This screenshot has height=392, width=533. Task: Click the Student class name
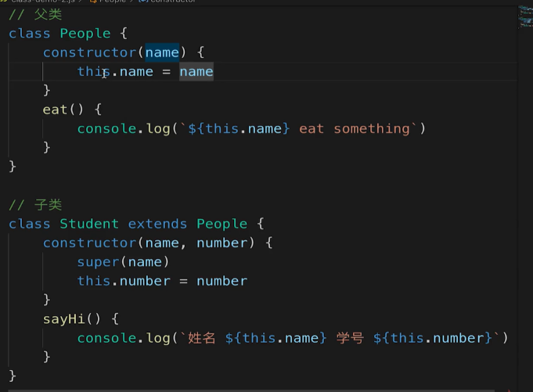(89, 224)
